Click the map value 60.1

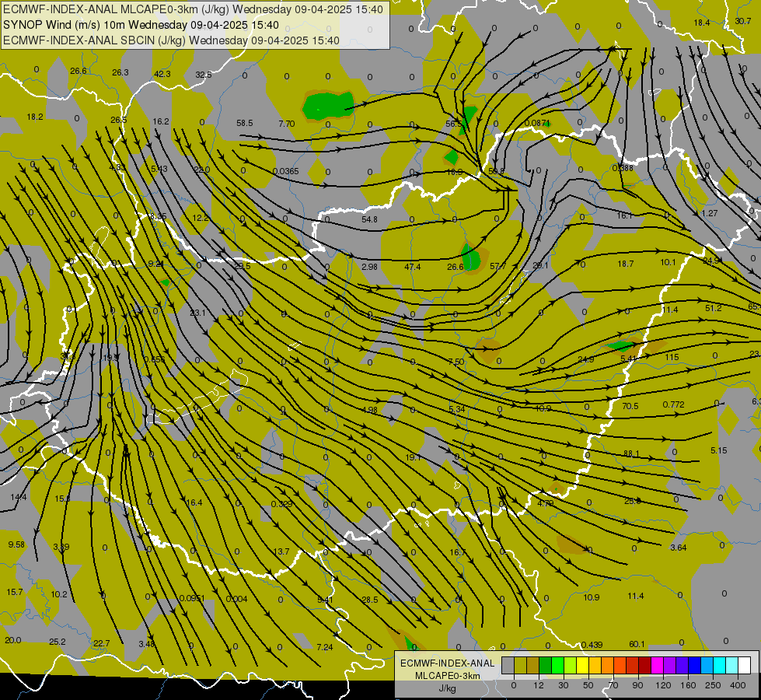click(637, 644)
